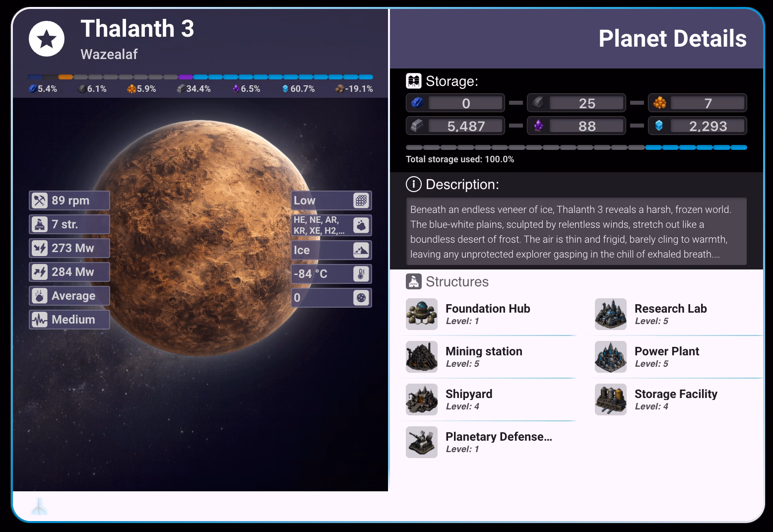Image resolution: width=773 pixels, height=532 pixels.
Task: Click the 60.7% blue crystal percentage
Action: (298, 89)
